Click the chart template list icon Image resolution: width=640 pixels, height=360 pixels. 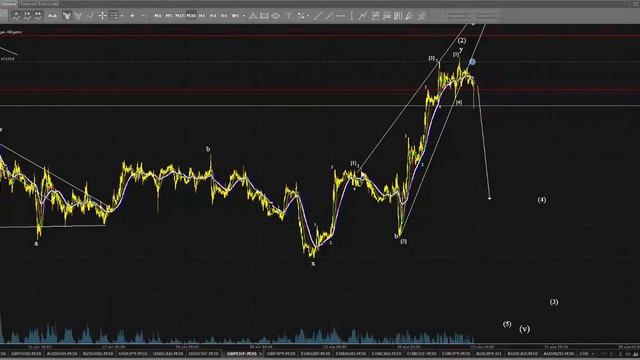tap(113, 16)
